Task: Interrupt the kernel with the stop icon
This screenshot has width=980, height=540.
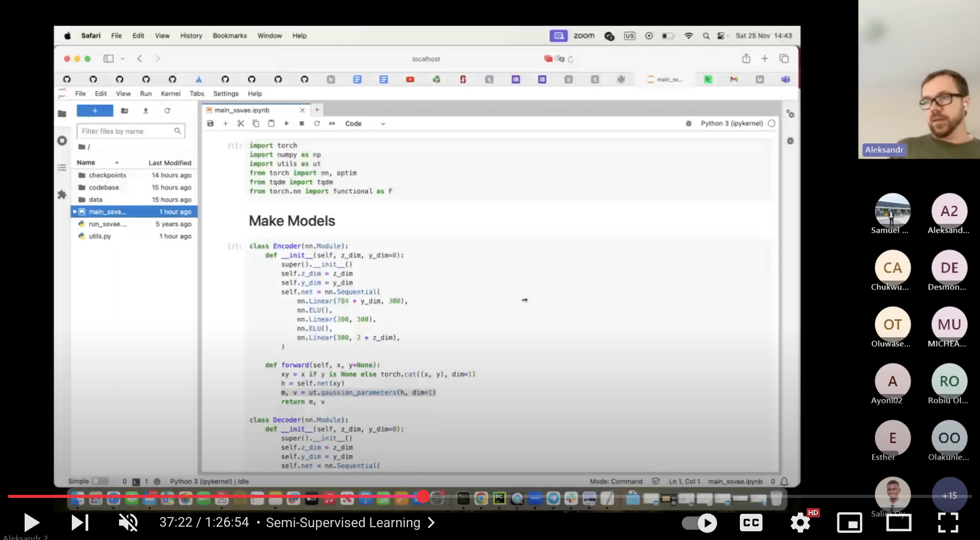Action: [302, 124]
